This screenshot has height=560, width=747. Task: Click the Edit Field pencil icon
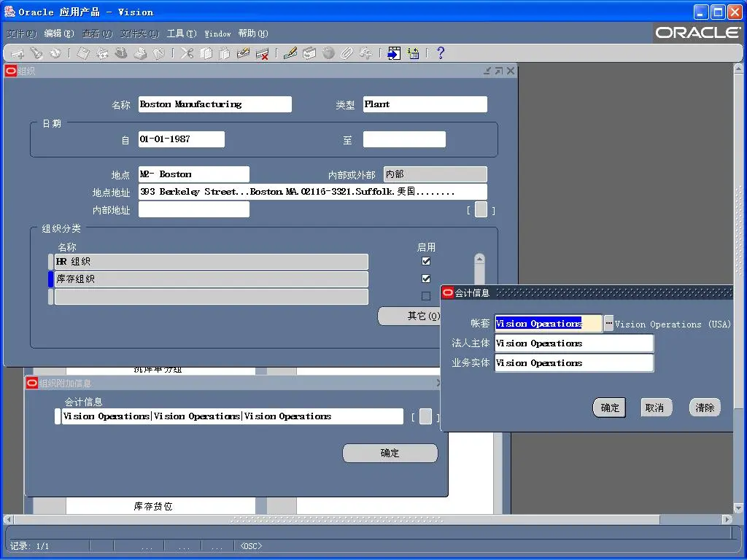[x=290, y=53]
